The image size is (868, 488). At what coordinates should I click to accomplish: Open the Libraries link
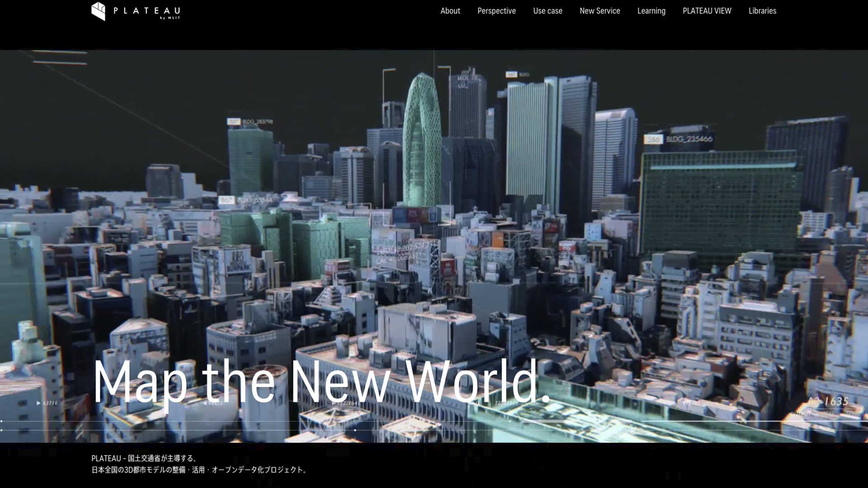click(762, 11)
